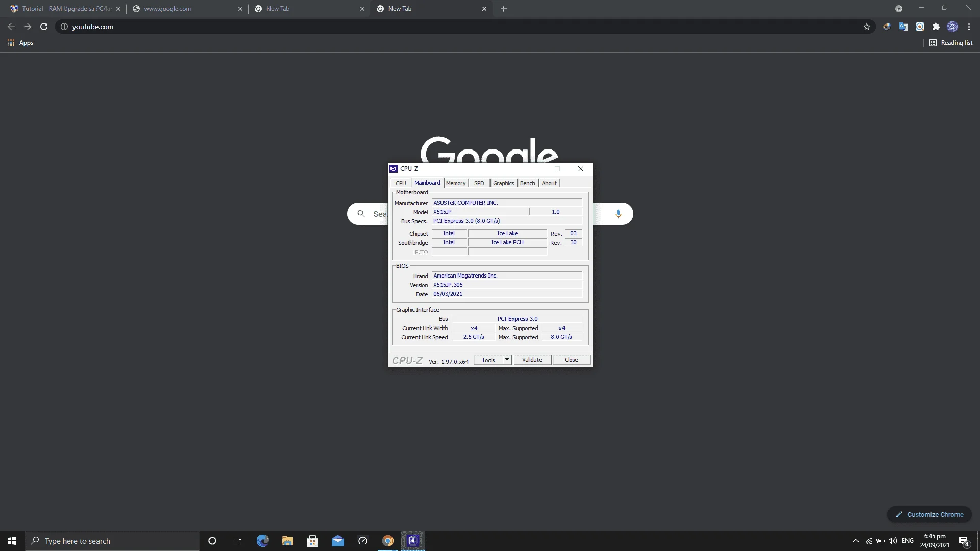Reload the page in Chrome
The width and height of the screenshot is (980, 551).
pyautogui.click(x=44, y=27)
